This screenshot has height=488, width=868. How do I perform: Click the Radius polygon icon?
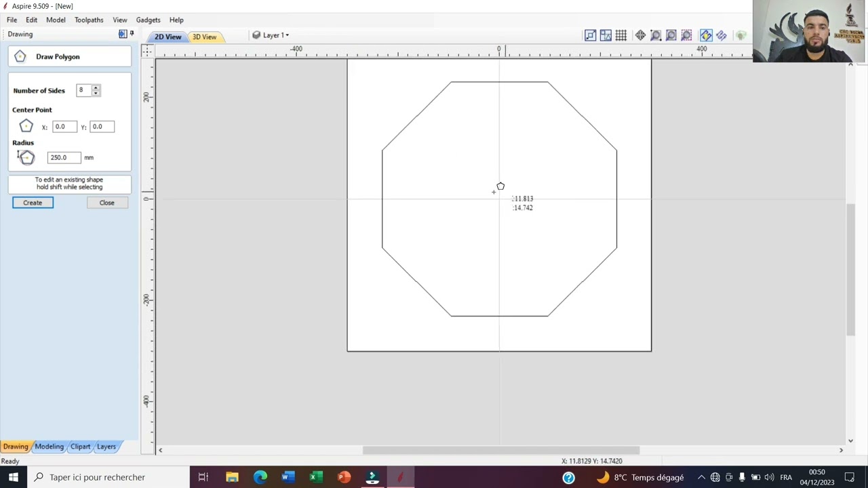(x=26, y=157)
